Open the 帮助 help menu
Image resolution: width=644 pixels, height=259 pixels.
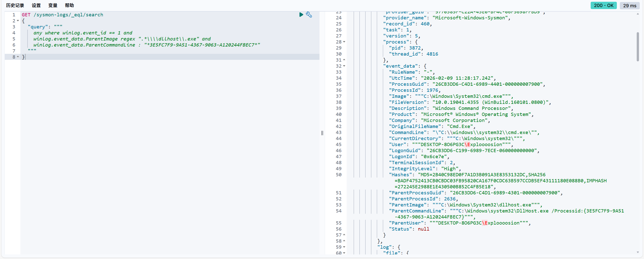click(69, 6)
